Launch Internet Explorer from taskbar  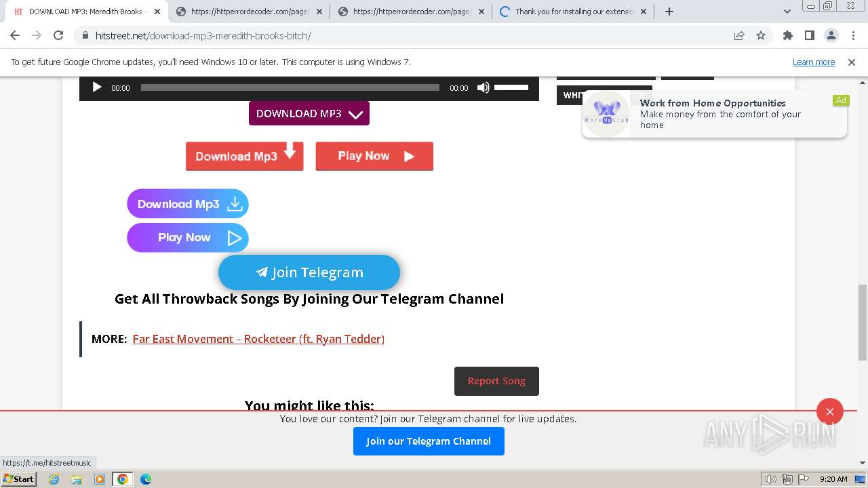[54, 479]
